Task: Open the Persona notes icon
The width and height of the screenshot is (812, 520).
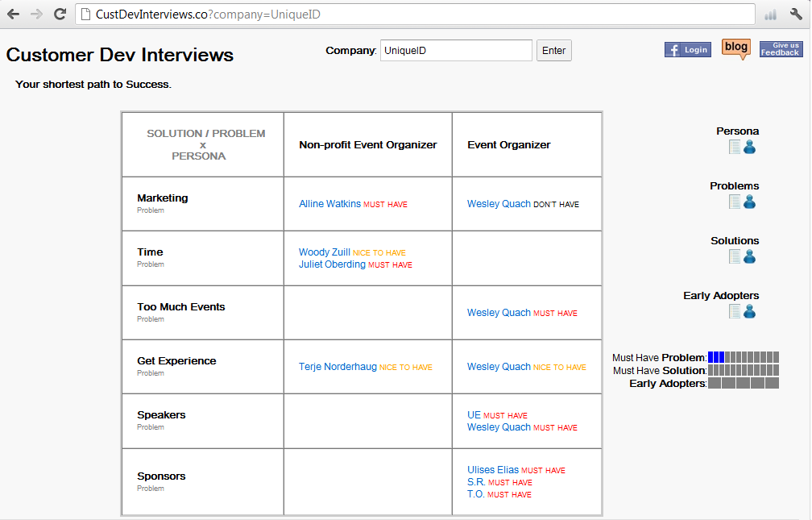Action: (x=734, y=147)
